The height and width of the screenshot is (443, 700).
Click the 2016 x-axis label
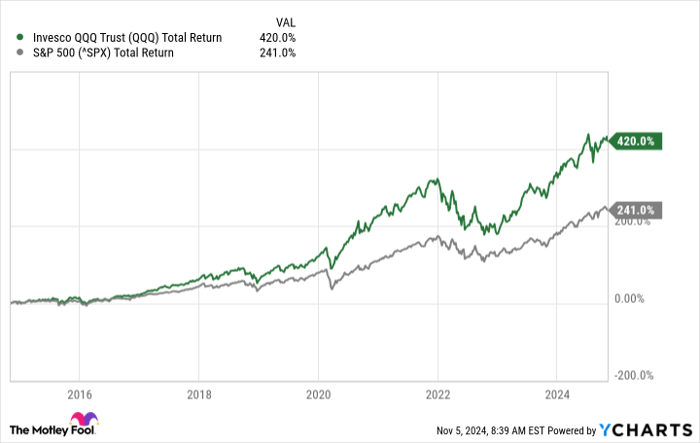79,395
